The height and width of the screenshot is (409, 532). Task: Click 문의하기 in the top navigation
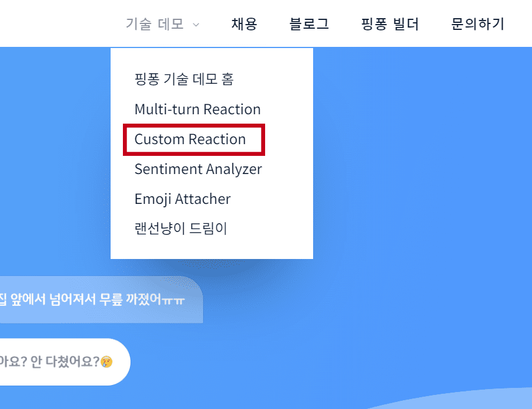[x=478, y=24]
